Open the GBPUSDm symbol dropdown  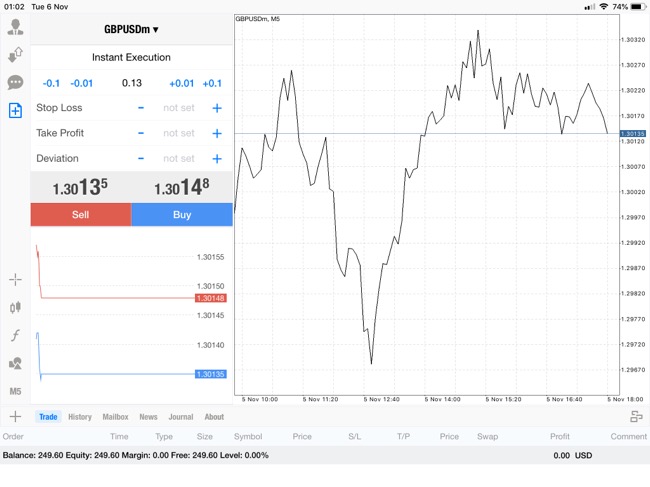pos(131,29)
